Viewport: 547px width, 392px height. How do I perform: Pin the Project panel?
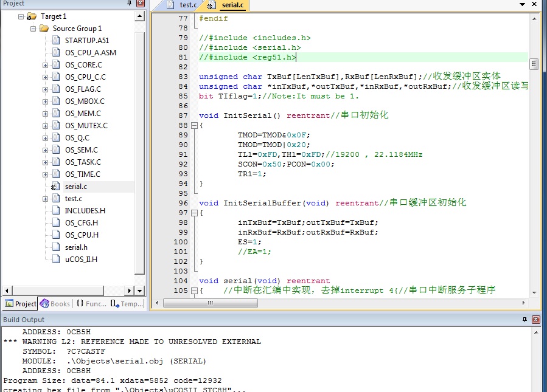coord(130,3)
